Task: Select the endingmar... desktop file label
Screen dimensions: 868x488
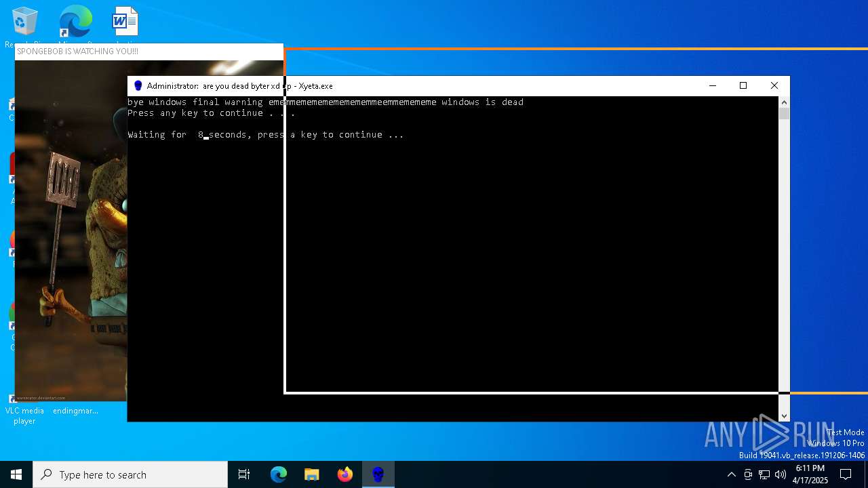Action: tap(75, 411)
